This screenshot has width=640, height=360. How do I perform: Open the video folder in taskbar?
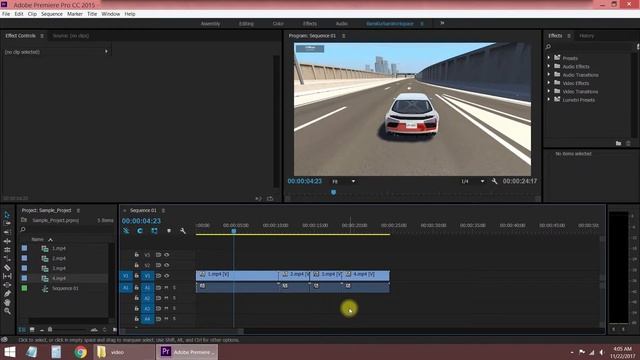(x=124, y=352)
